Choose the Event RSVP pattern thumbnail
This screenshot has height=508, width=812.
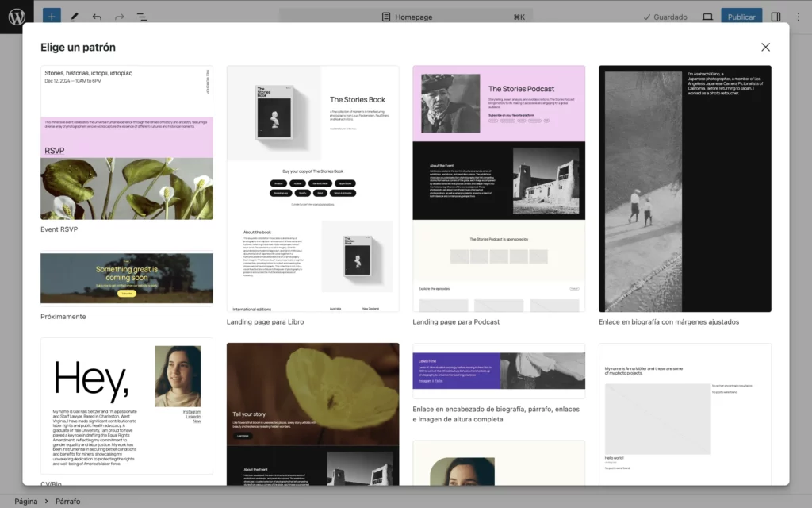point(127,143)
